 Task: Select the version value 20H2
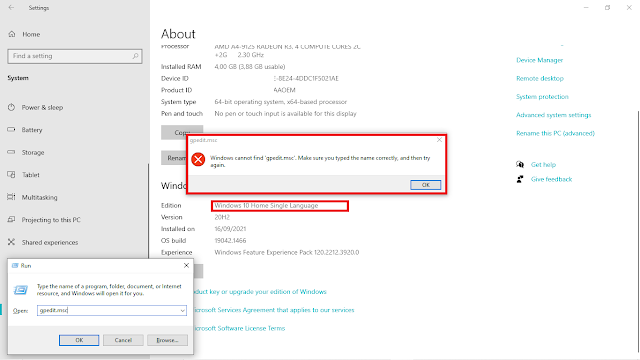pyautogui.click(x=222, y=217)
